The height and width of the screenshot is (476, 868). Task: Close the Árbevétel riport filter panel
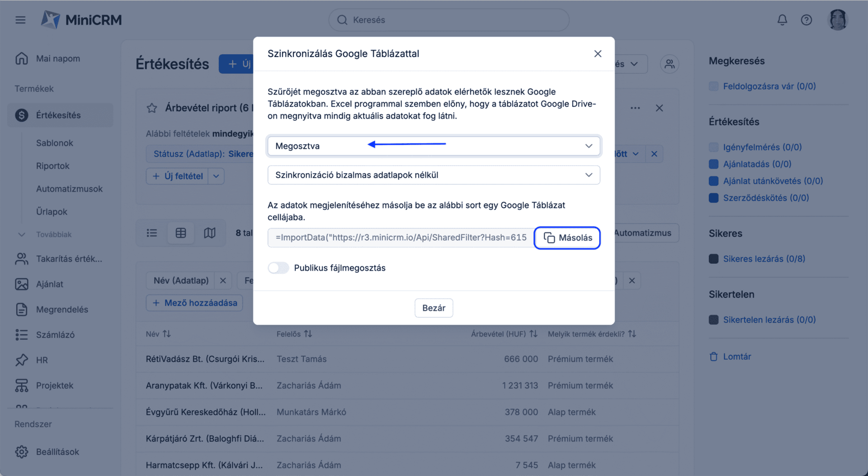(659, 108)
